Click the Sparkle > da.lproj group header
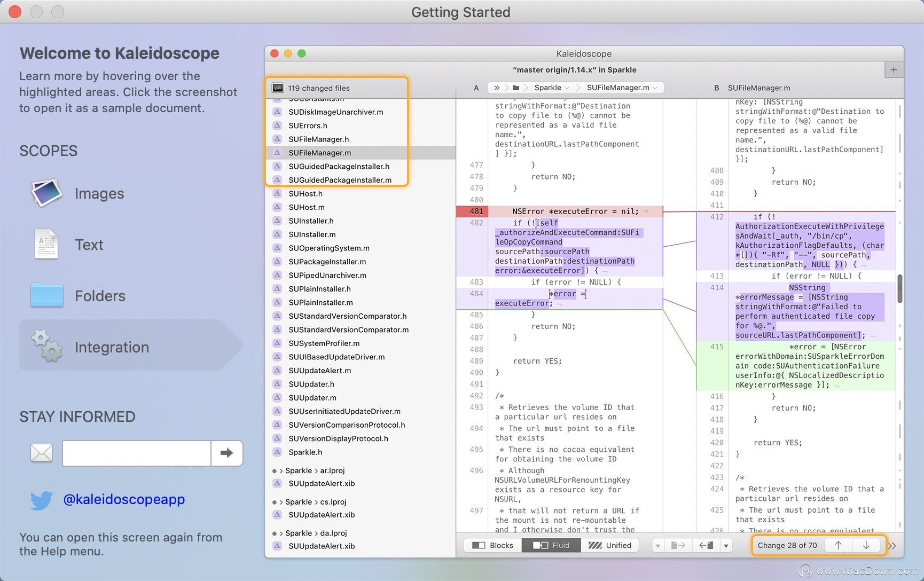 click(x=361, y=533)
